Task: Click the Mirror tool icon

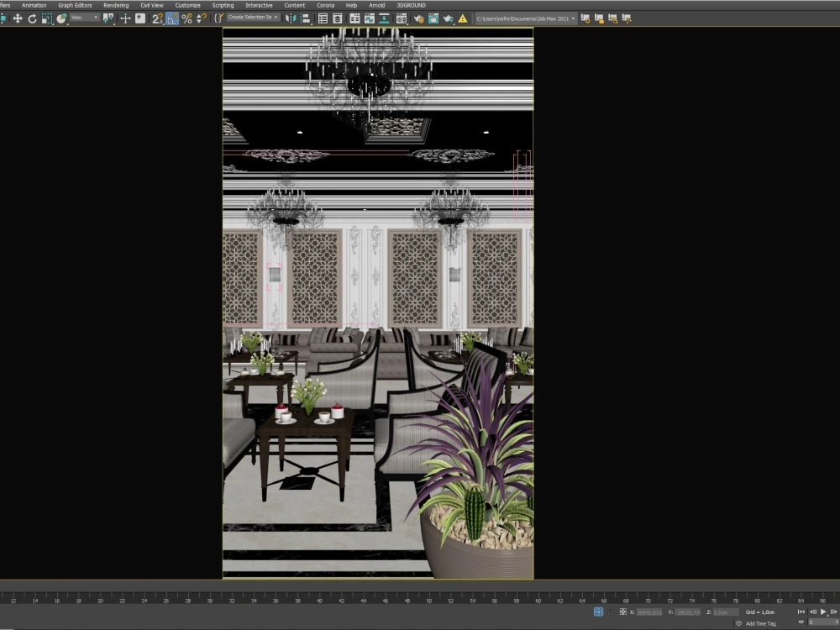Action: tap(290, 18)
